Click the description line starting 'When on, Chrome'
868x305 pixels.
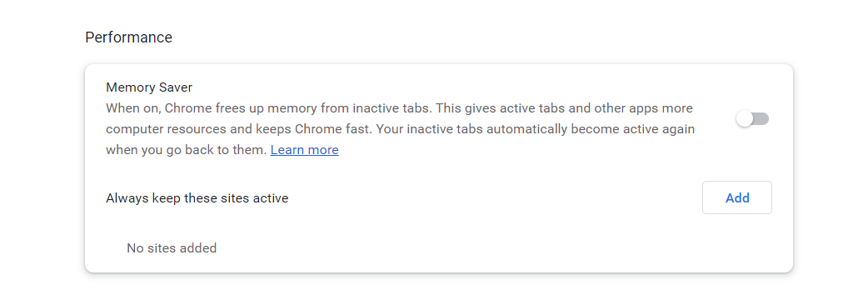pyautogui.click(x=399, y=108)
